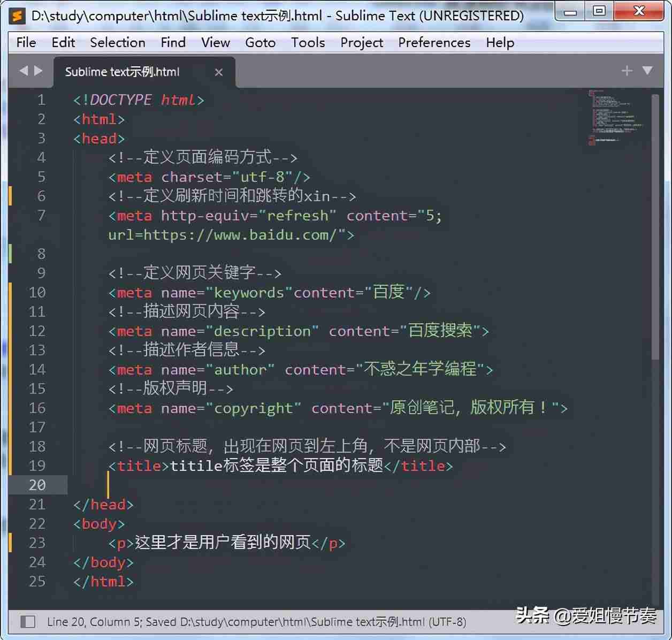The height and width of the screenshot is (640, 672).
Task: Click the author meta tag line
Action: tap(301, 370)
